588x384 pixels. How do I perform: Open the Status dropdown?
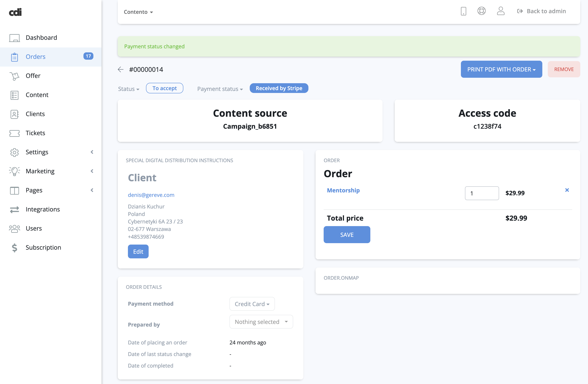coord(129,89)
